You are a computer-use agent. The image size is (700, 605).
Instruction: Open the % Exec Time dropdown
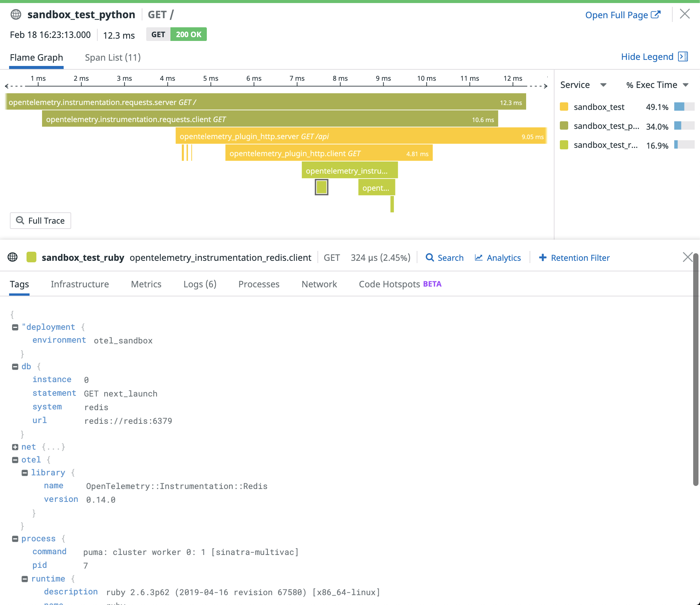686,85
